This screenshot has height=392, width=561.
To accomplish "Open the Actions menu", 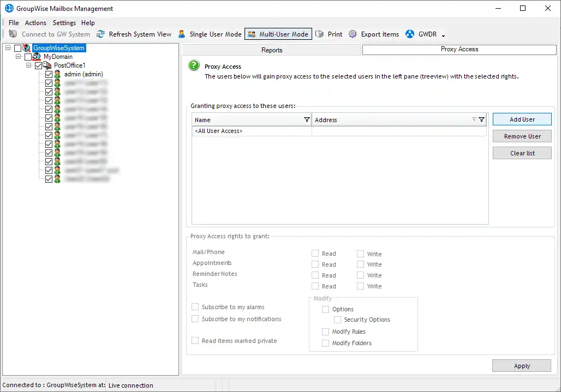I will pyautogui.click(x=35, y=23).
